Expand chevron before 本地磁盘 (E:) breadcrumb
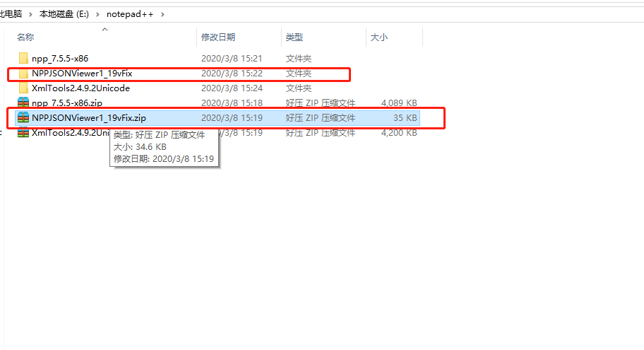 [30, 14]
